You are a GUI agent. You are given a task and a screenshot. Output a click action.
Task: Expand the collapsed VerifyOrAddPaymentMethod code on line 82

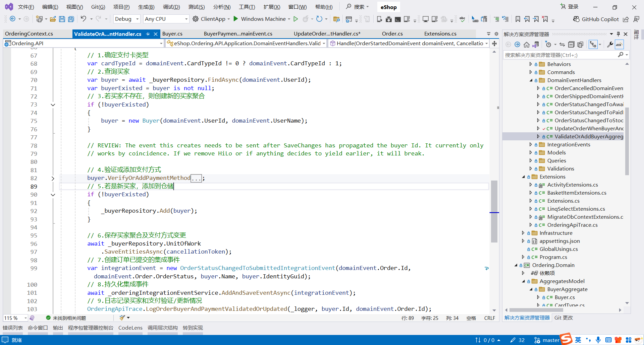(x=53, y=178)
